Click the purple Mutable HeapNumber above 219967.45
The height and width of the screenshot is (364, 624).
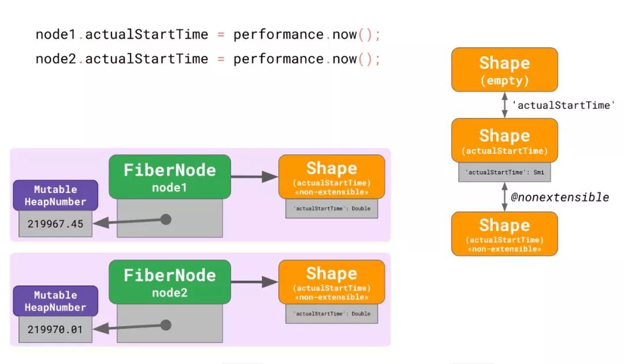point(55,196)
